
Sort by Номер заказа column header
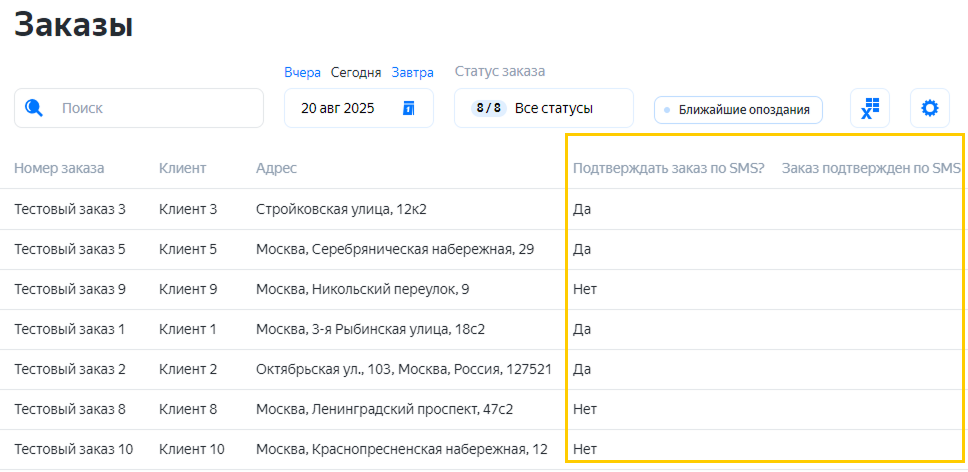(x=59, y=168)
